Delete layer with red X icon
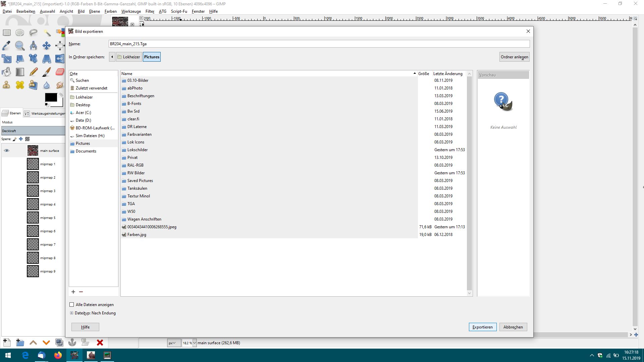644x362 pixels. (100, 343)
